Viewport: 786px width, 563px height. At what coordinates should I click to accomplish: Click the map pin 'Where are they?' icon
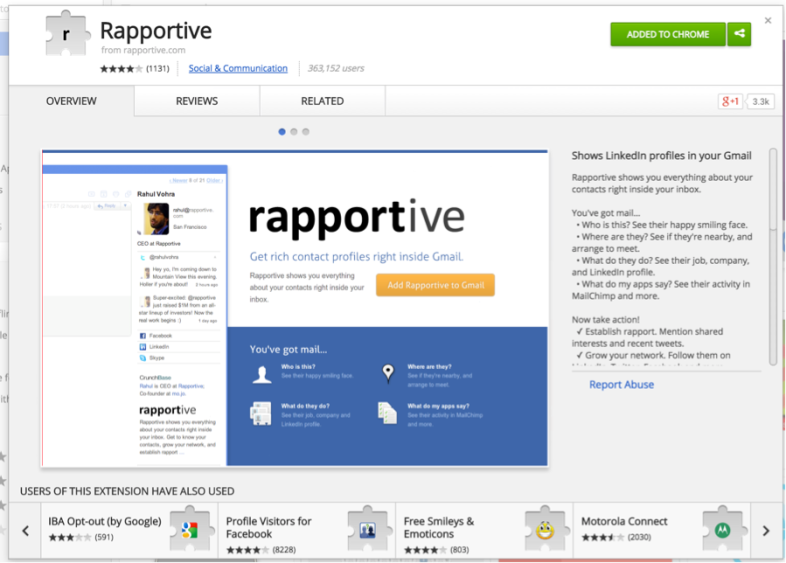point(388,373)
